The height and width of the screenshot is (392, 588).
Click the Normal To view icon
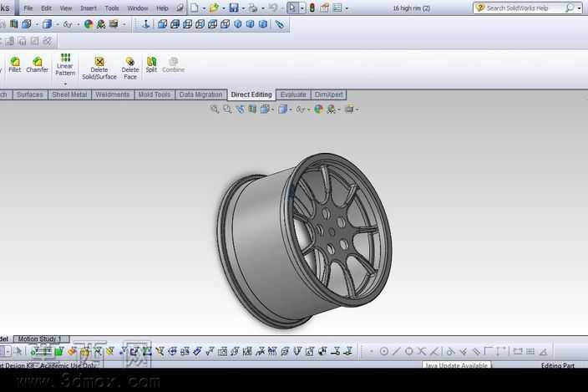(146, 24)
